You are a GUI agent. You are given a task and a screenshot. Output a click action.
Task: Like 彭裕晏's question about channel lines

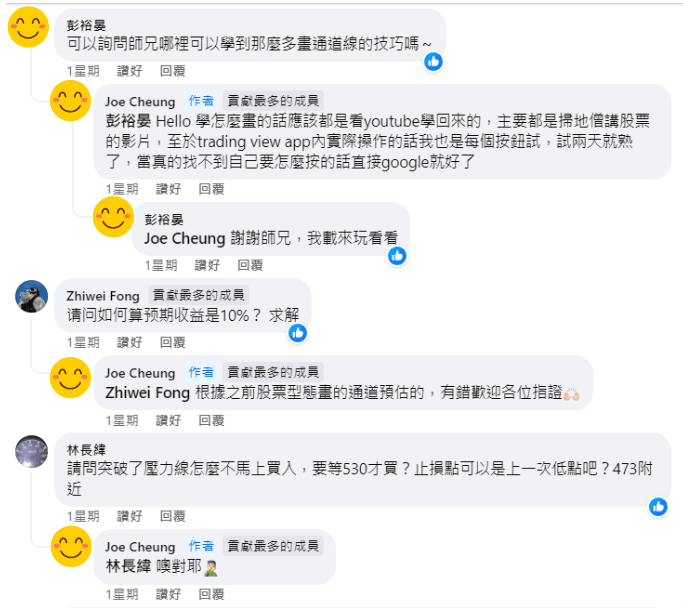pyautogui.click(x=130, y=71)
